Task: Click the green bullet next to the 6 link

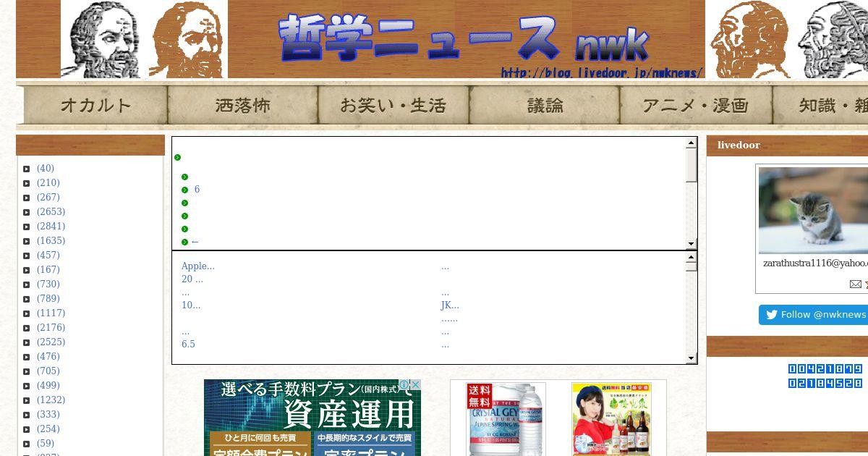Action: click(x=185, y=190)
